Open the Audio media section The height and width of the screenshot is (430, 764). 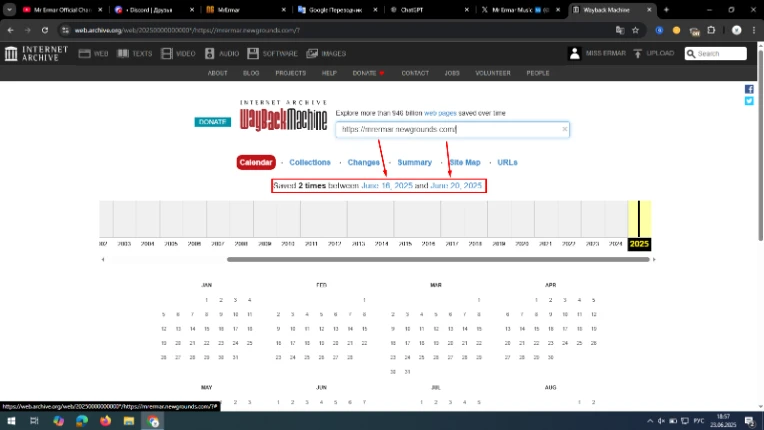(x=222, y=54)
